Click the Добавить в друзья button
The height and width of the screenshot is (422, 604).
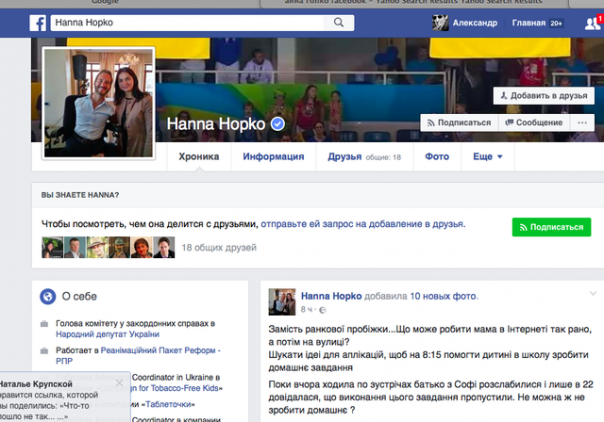(544, 95)
